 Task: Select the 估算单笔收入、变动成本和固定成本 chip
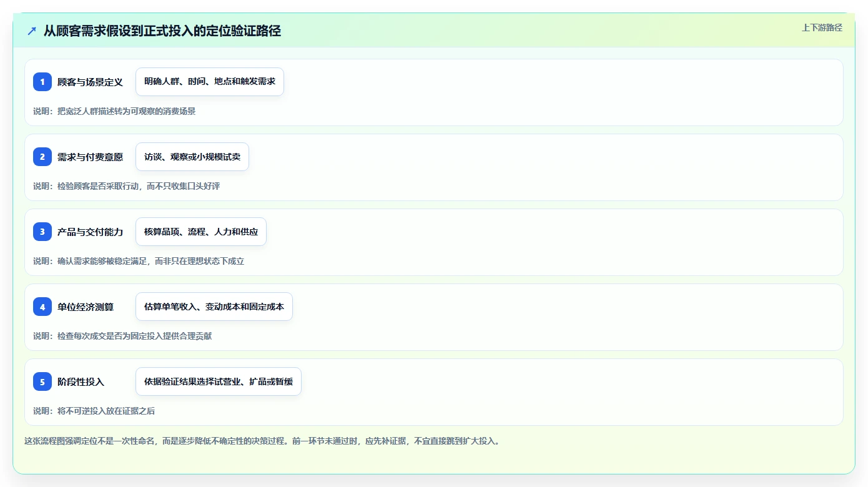click(214, 307)
